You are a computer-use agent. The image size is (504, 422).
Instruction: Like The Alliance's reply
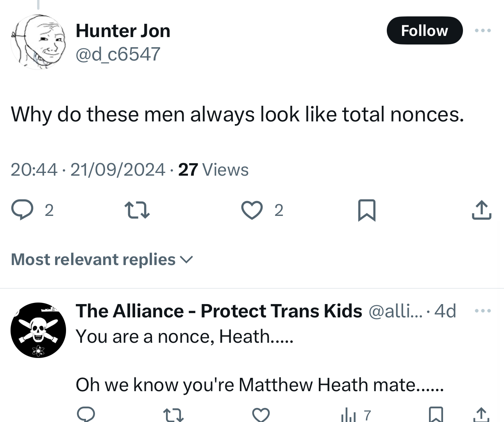[x=261, y=415]
